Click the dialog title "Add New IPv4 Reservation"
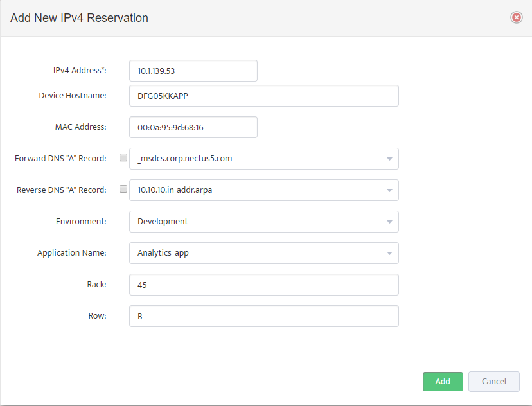 coord(80,17)
